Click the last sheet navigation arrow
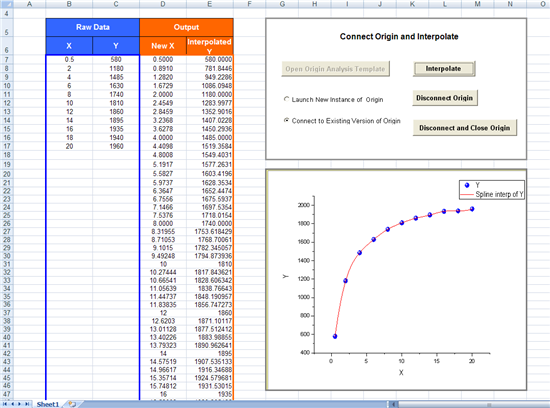Screen dimensions: 550x408 click(x=27, y=404)
